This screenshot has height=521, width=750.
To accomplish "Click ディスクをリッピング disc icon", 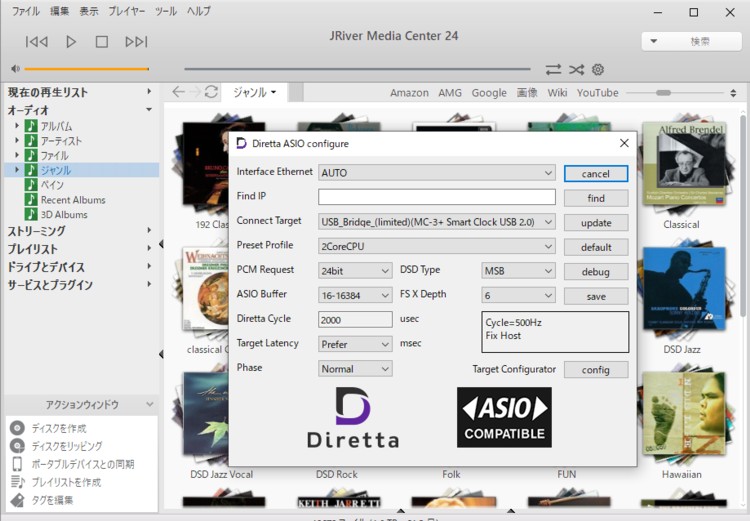I will click(17, 446).
